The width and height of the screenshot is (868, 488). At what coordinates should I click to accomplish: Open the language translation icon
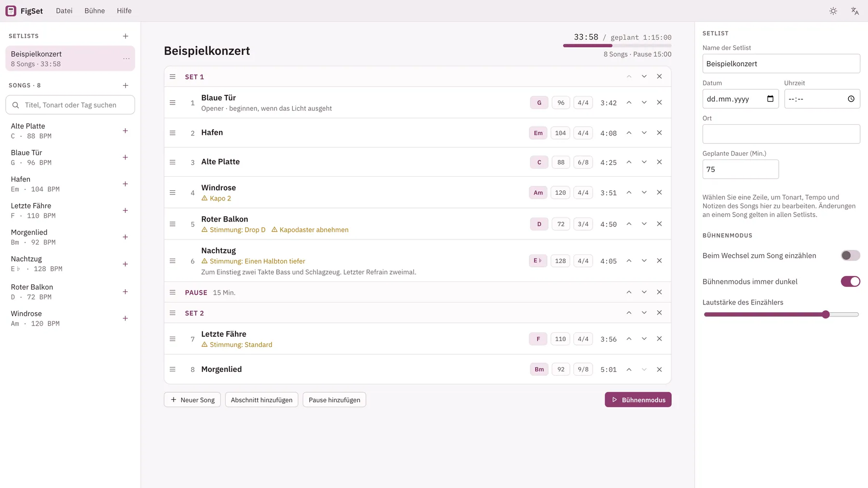854,11
